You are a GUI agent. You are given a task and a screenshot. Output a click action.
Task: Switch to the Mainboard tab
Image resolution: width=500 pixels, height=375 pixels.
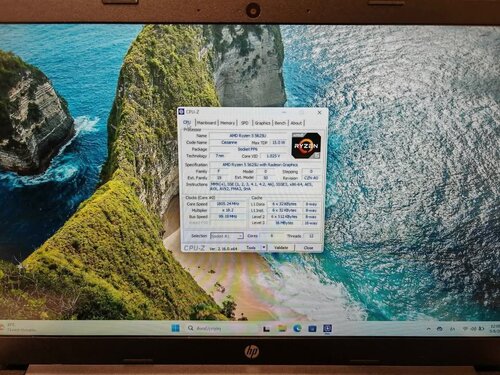pos(206,123)
